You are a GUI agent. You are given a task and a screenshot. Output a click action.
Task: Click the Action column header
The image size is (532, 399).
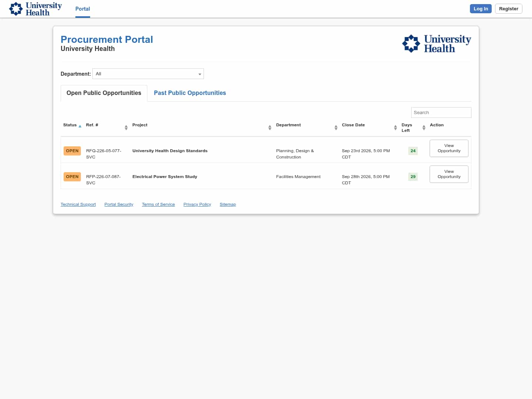pos(437,125)
